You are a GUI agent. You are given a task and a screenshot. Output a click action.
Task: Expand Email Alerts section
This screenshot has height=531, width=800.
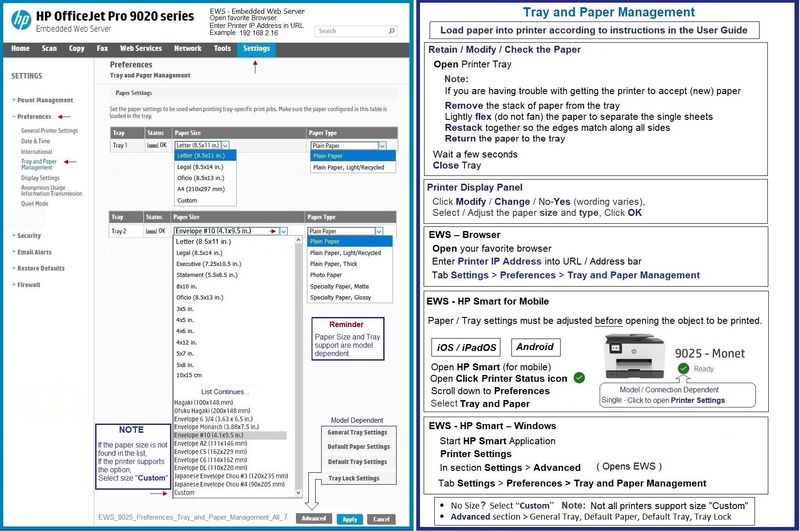tap(34, 252)
